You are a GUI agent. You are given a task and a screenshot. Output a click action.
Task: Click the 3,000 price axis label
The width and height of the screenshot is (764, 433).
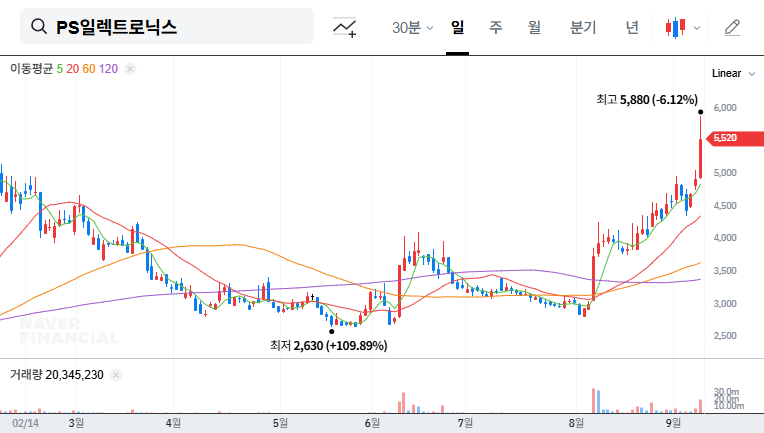(725, 303)
